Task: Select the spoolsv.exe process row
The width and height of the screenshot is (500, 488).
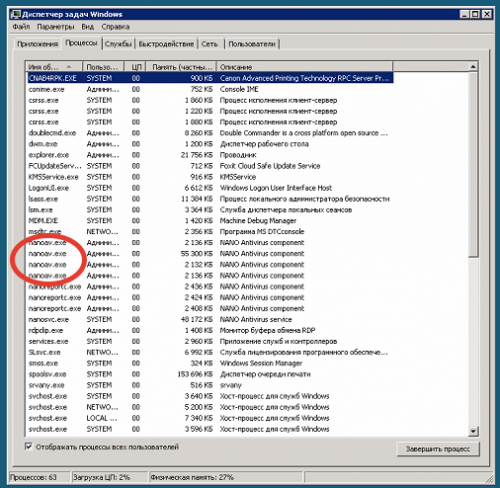Action: pos(210,374)
